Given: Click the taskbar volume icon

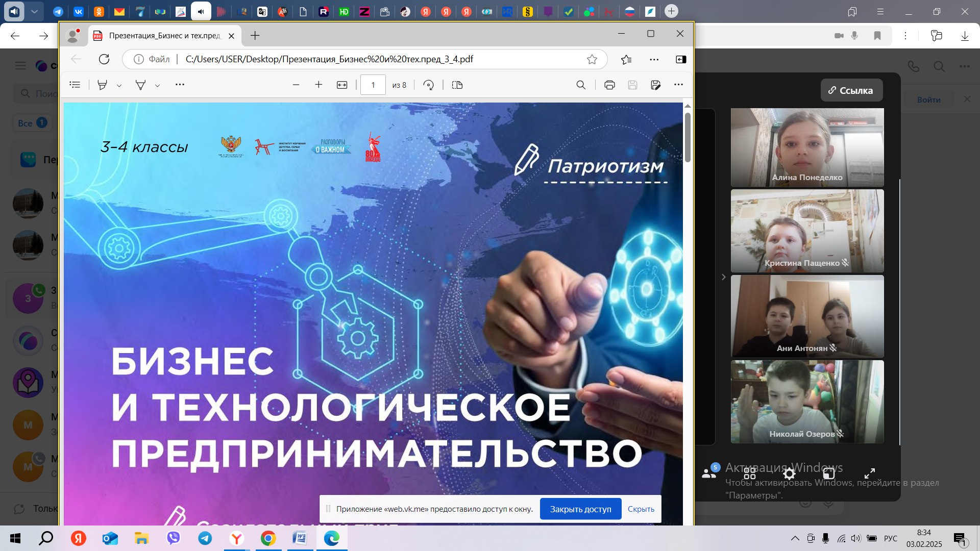Looking at the screenshot, I should click(x=856, y=538).
